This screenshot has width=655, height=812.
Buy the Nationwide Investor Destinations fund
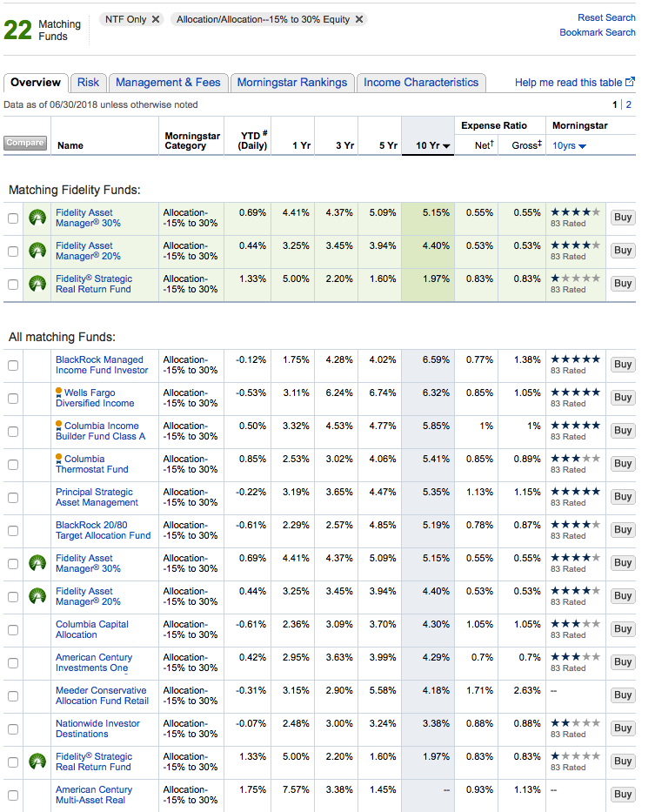pos(623,728)
